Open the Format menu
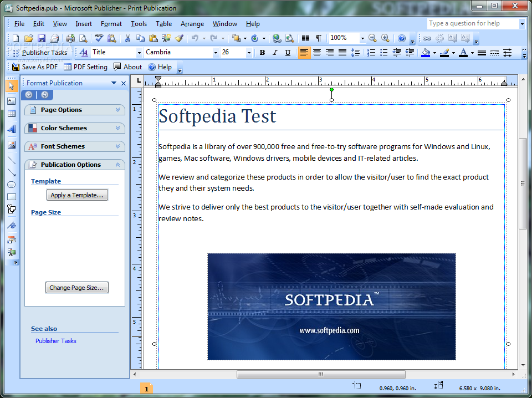532x398 pixels. click(x=111, y=24)
